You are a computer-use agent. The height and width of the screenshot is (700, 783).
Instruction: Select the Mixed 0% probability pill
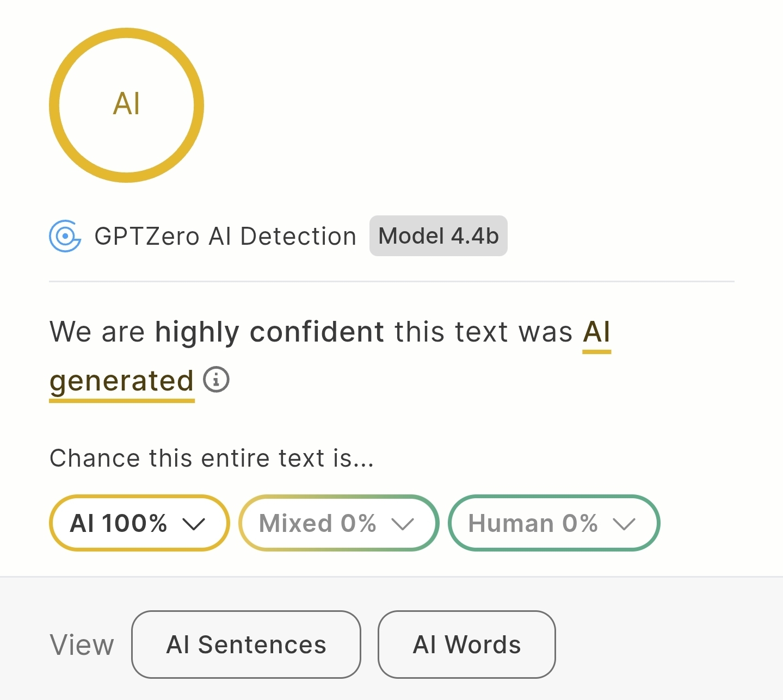click(318, 523)
